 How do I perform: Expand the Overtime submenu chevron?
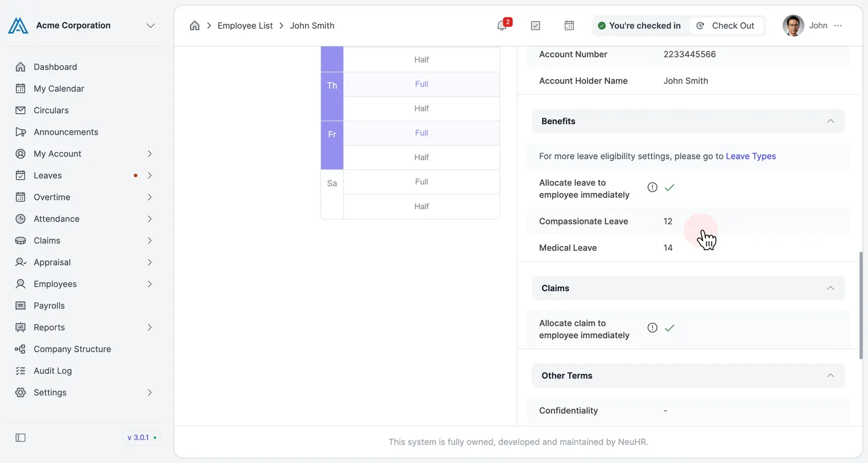149,197
